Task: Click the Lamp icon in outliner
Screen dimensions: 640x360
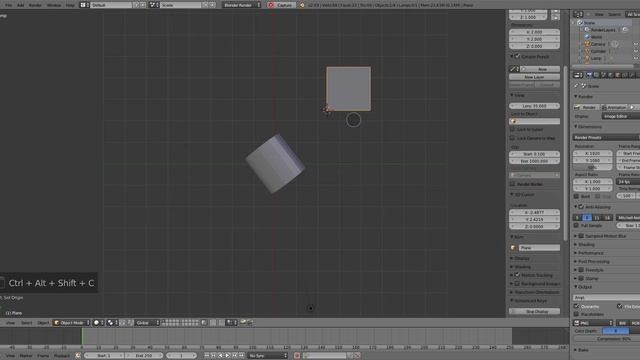Action: [x=587, y=58]
